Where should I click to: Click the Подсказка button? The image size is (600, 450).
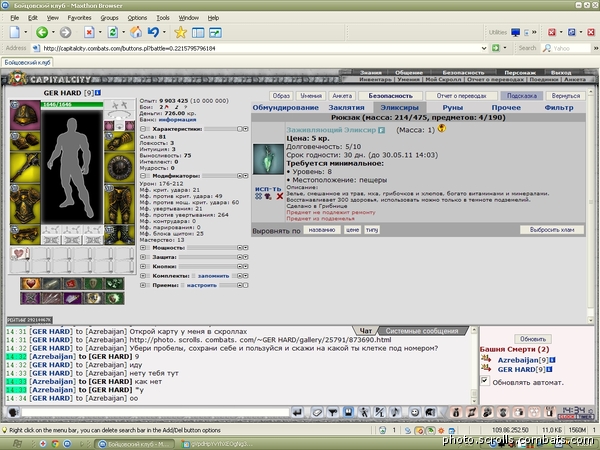[522, 96]
